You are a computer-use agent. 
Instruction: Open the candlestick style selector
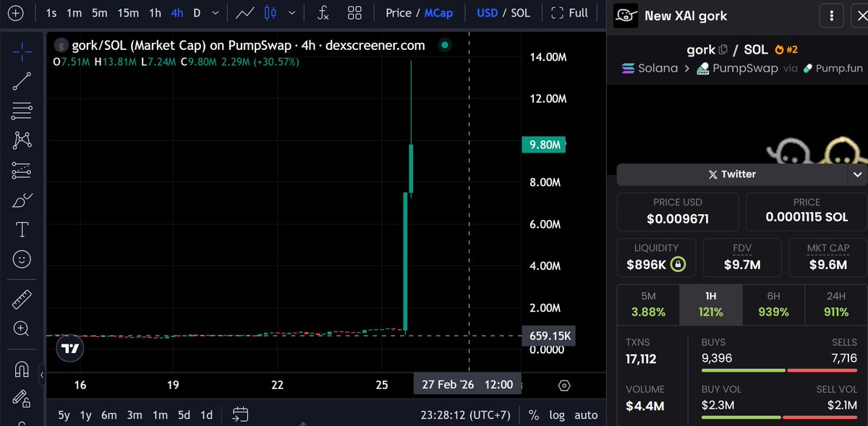pyautogui.click(x=271, y=13)
